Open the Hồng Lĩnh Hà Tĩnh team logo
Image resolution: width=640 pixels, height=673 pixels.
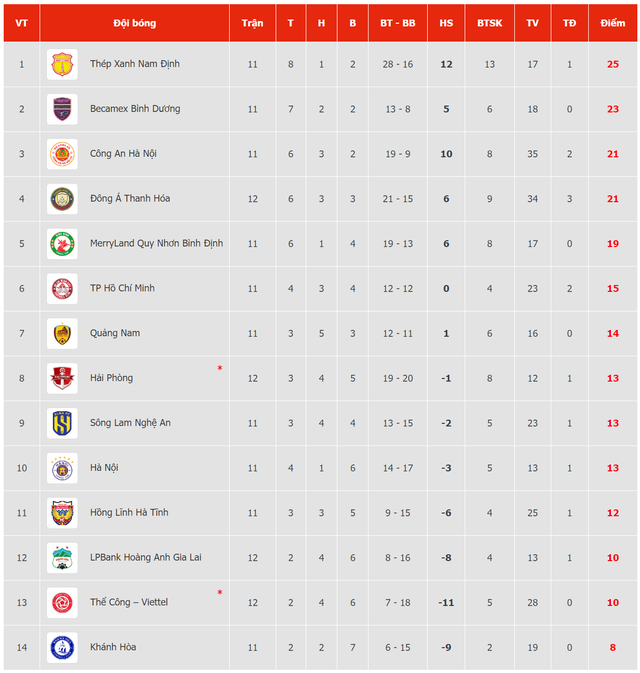tap(62, 513)
